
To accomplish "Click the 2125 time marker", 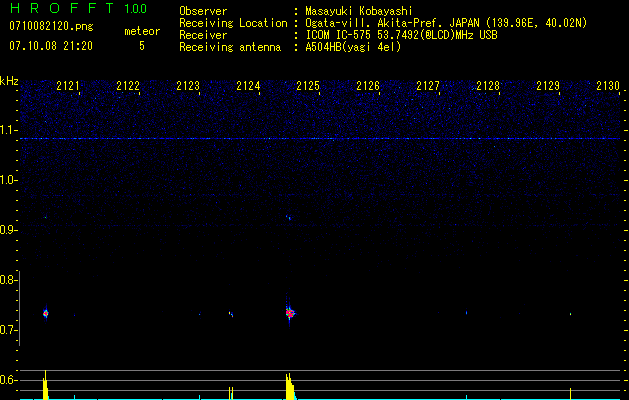I will tap(308, 86).
